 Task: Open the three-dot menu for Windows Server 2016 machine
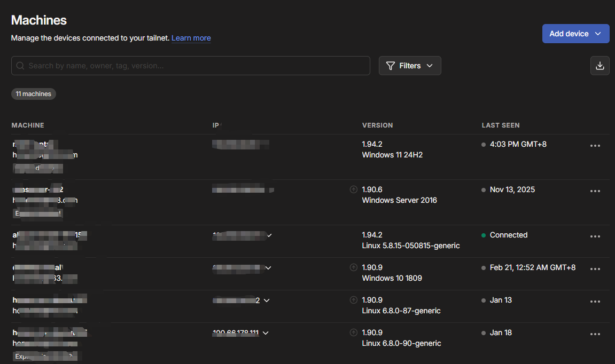[x=595, y=191]
